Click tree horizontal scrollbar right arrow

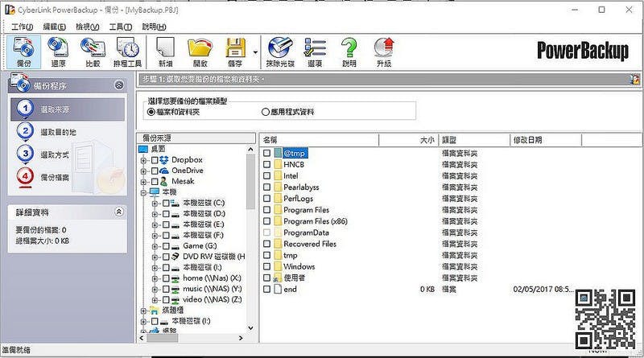tap(241, 338)
